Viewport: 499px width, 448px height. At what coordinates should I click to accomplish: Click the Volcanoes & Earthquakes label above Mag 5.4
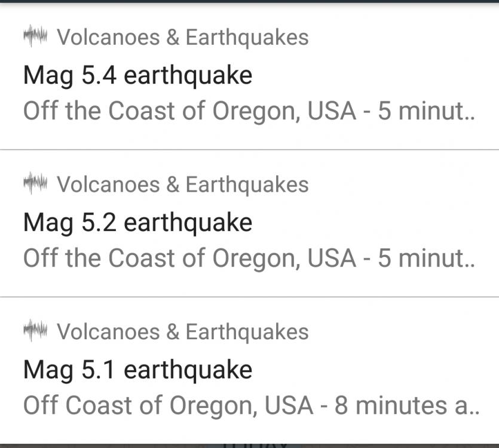point(182,37)
